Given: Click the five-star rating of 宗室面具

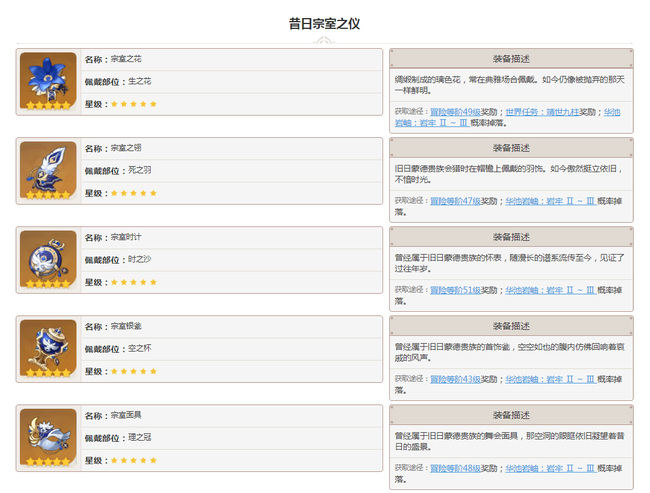Looking at the screenshot, I should tap(133, 461).
